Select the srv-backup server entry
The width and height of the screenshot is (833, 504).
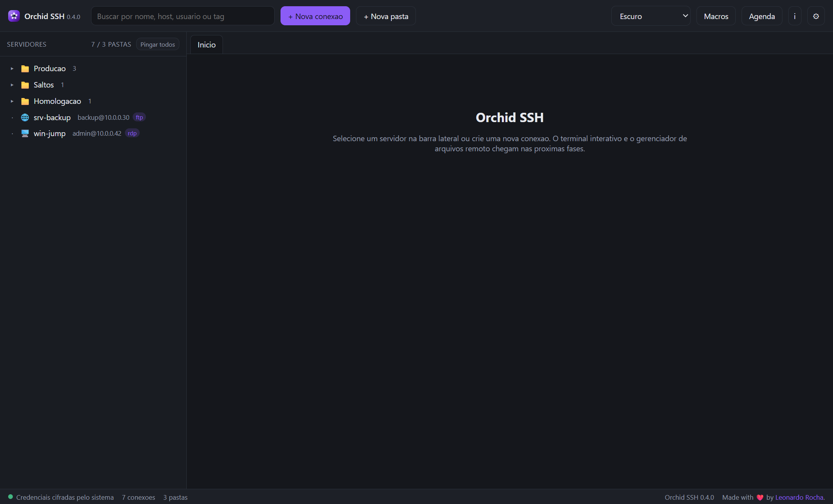pos(93,117)
